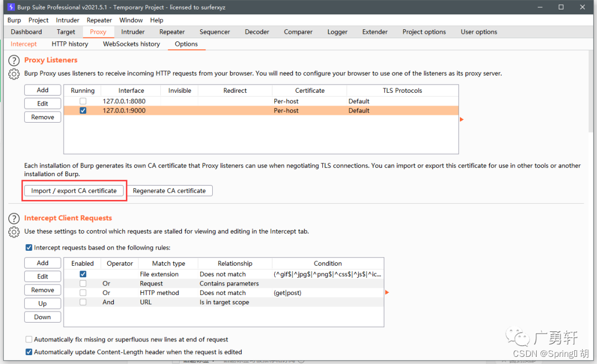Enable the Request Contains parameters rule

click(x=83, y=283)
